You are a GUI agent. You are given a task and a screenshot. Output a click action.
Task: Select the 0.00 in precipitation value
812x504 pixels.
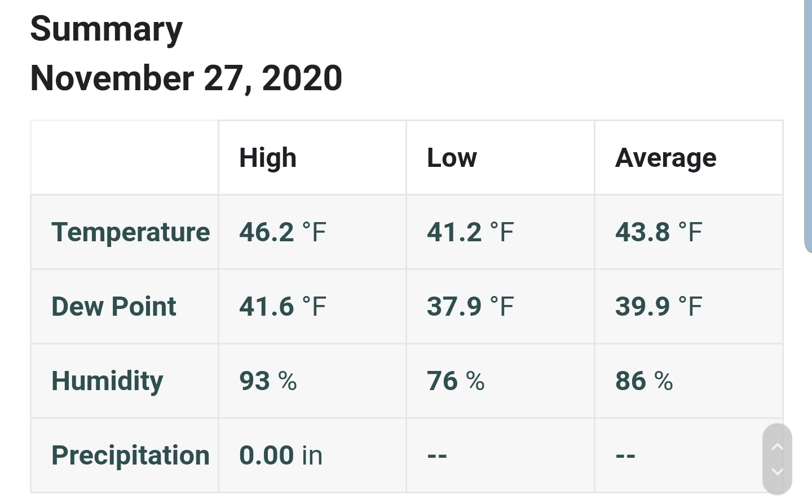coord(281,456)
